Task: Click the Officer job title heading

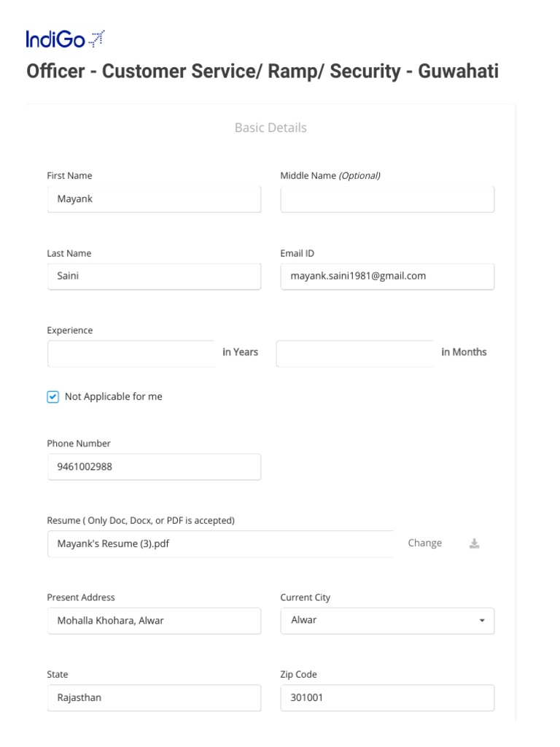Action: coord(262,71)
